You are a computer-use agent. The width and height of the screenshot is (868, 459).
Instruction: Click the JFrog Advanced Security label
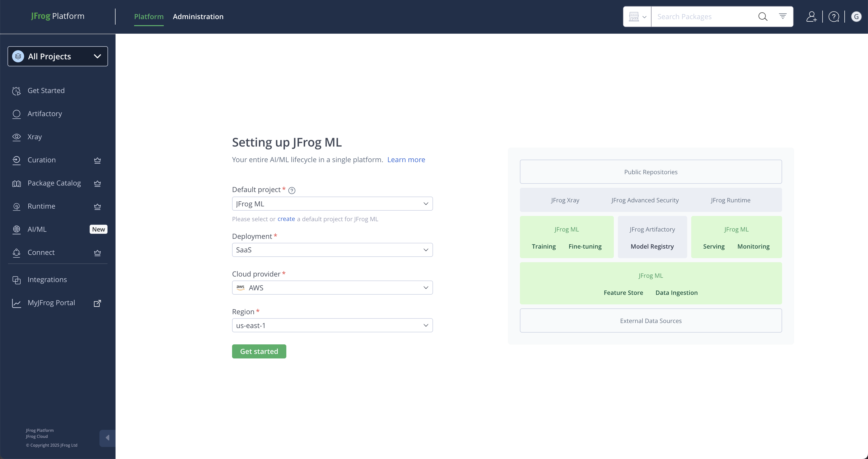pos(645,200)
